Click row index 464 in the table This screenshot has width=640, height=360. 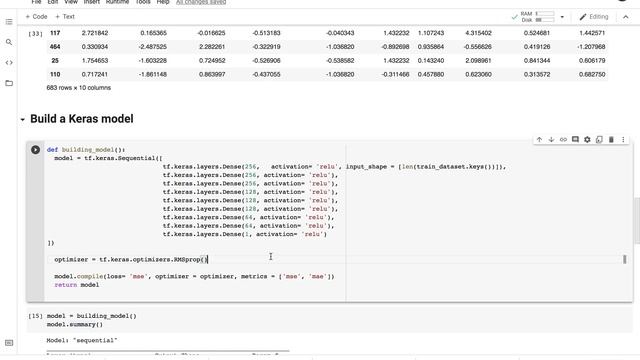tap(55, 47)
